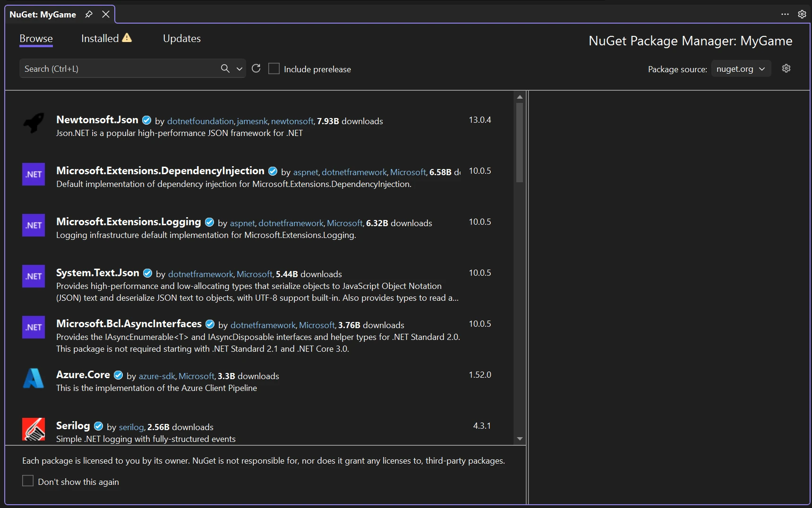The width and height of the screenshot is (812, 508).
Task: Click the Microsoft.Bcl.AsyncInterfaces .NET icon
Action: click(x=34, y=327)
